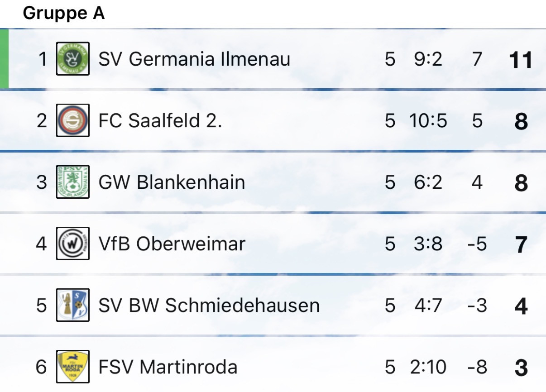Click the SV BW Schmiedehausen club emblem
The height and width of the screenshot is (392, 546).
(72, 306)
